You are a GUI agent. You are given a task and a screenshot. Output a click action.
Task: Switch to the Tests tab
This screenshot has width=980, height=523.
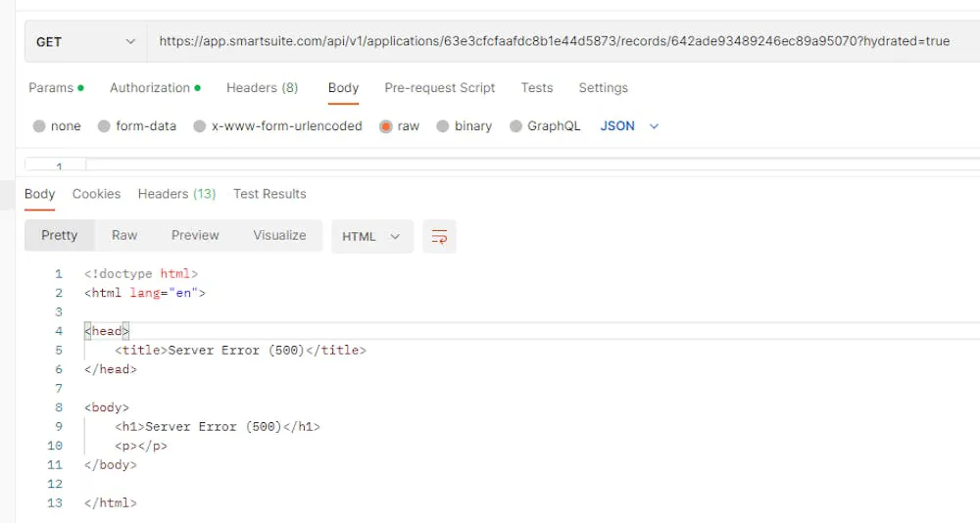(x=537, y=88)
